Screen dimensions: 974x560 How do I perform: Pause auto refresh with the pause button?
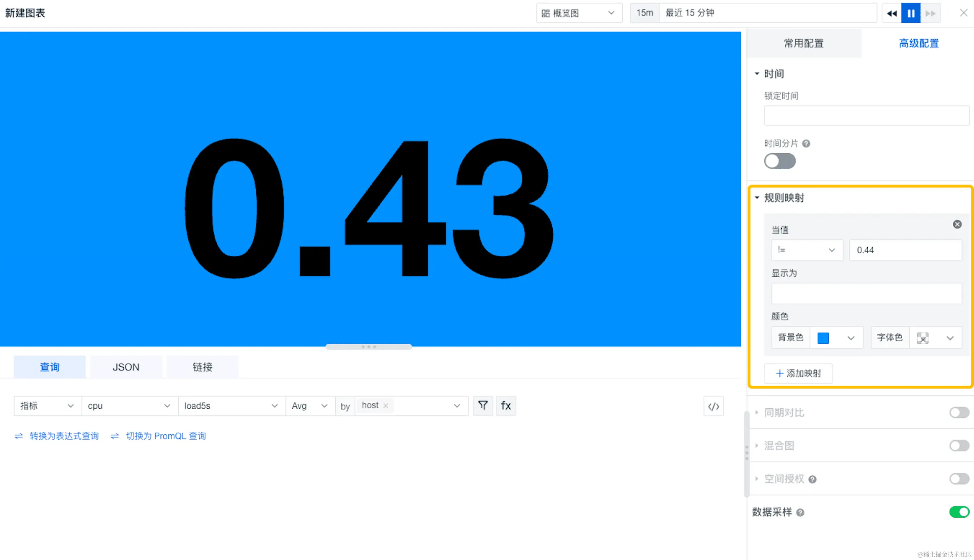[x=911, y=13]
